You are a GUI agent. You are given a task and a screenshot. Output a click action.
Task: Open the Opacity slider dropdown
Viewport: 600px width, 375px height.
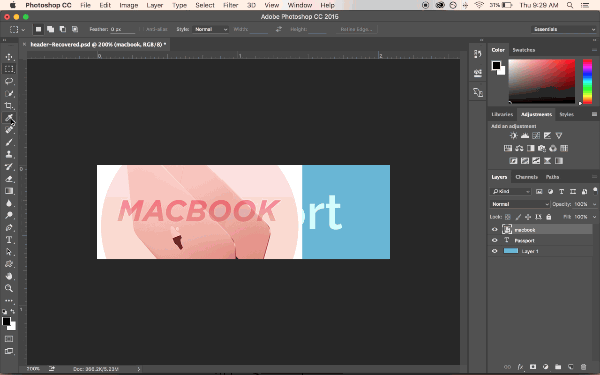pos(594,204)
